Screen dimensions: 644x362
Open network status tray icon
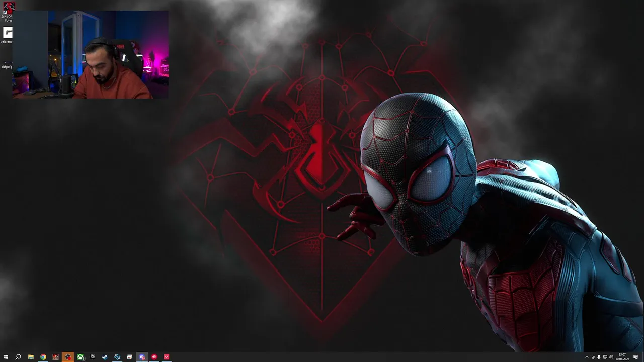pos(605,357)
